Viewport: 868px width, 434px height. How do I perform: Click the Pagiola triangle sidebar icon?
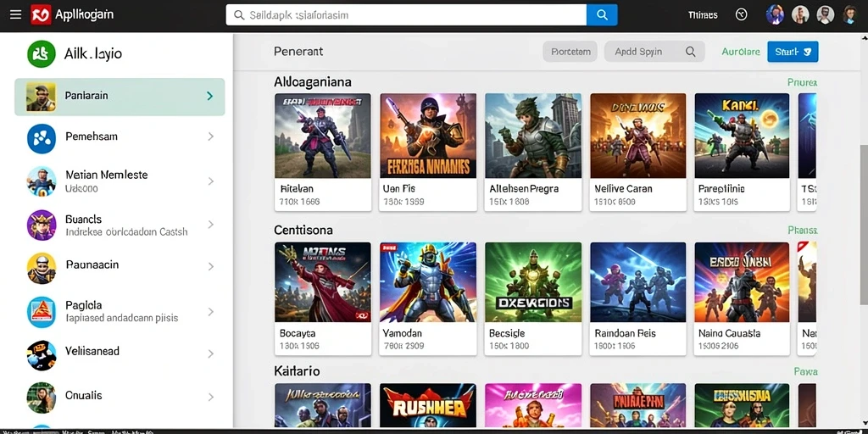click(42, 312)
